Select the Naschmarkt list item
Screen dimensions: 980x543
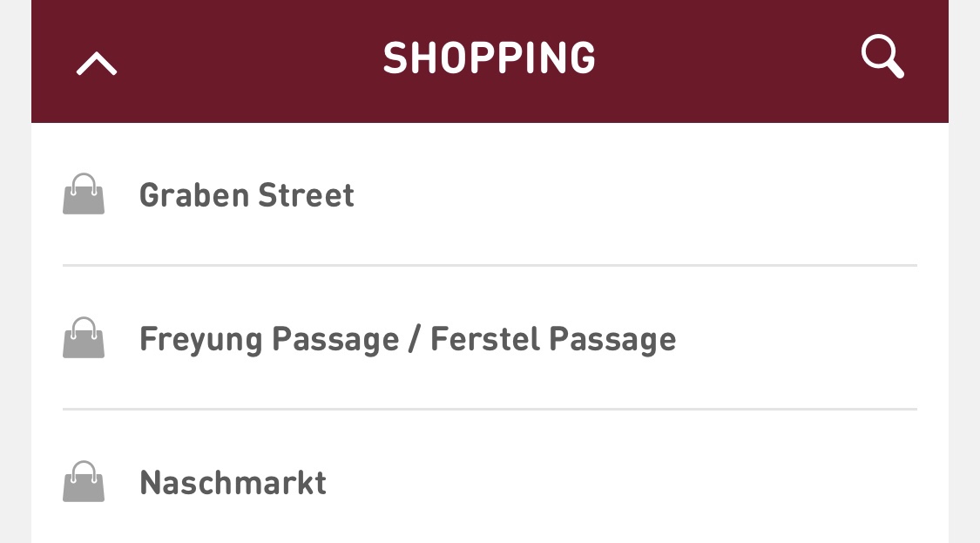click(490, 478)
